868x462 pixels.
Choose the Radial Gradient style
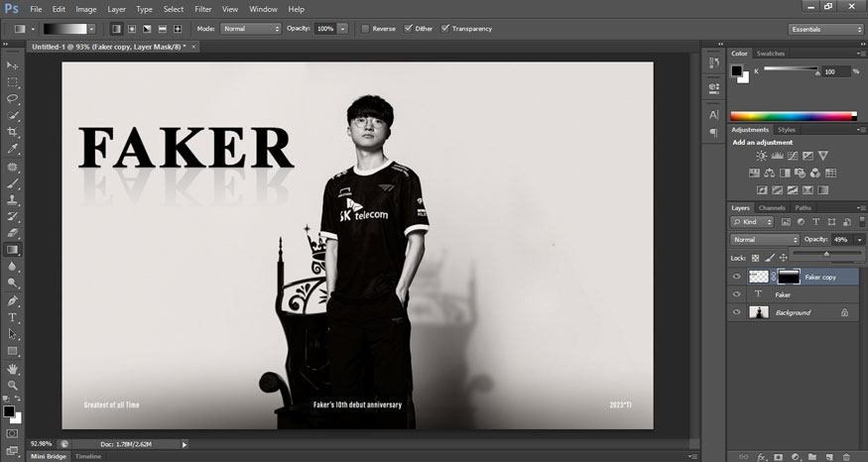coord(132,29)
